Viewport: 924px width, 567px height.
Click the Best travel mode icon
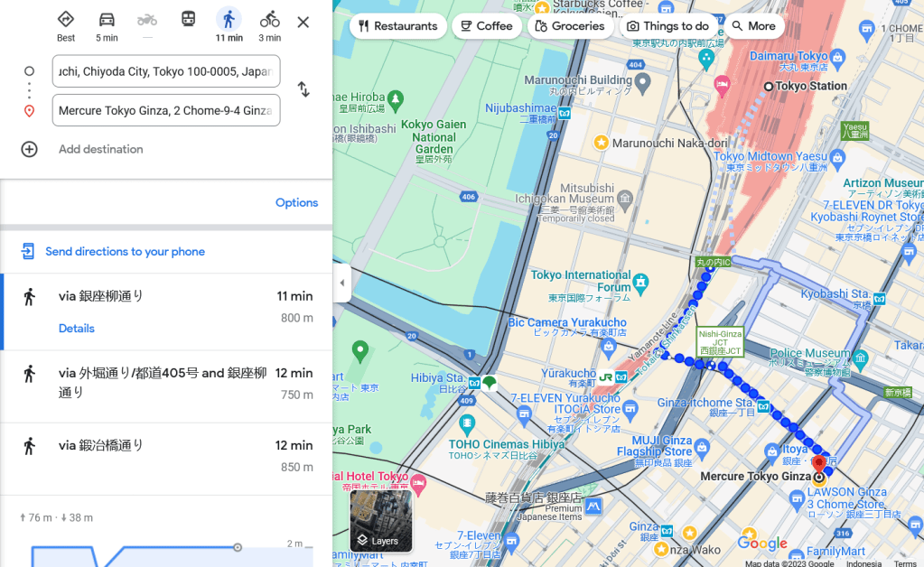pos(66,20)
